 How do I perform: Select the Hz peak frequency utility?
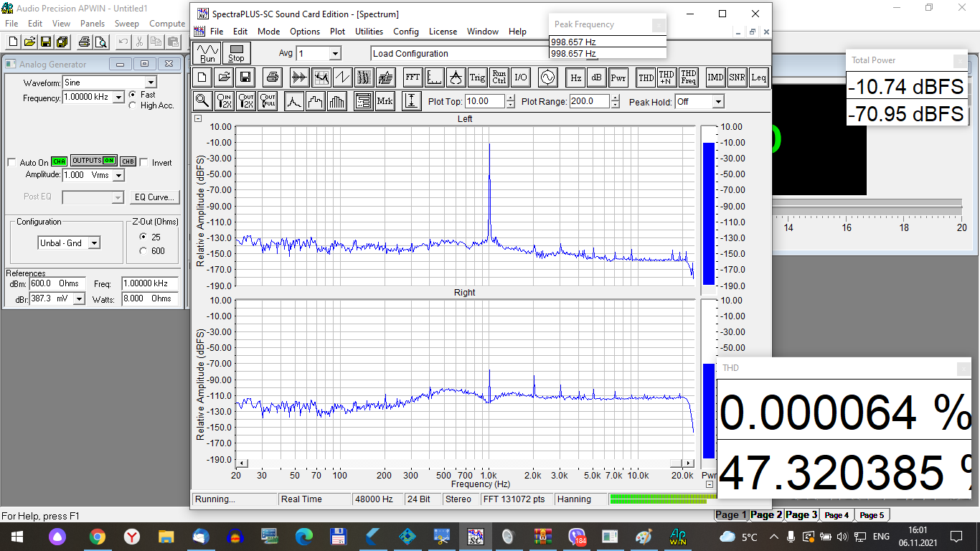pos(575,77)
